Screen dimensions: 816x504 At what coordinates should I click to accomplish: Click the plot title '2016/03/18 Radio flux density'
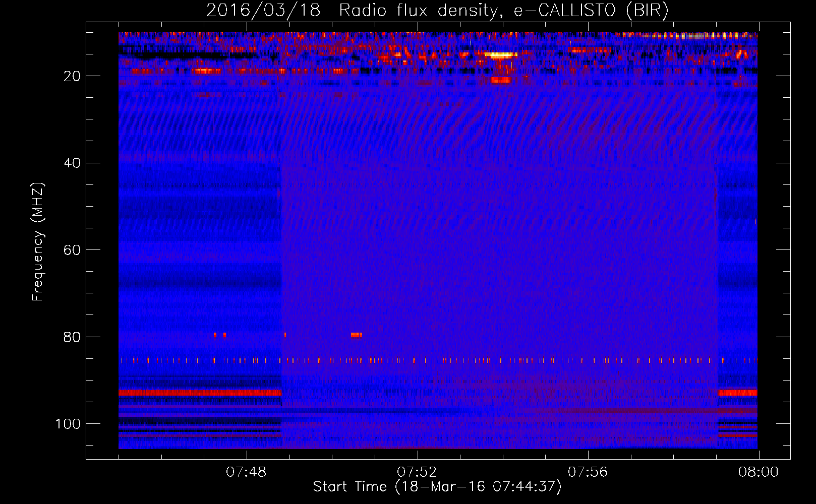pos(352,11)
